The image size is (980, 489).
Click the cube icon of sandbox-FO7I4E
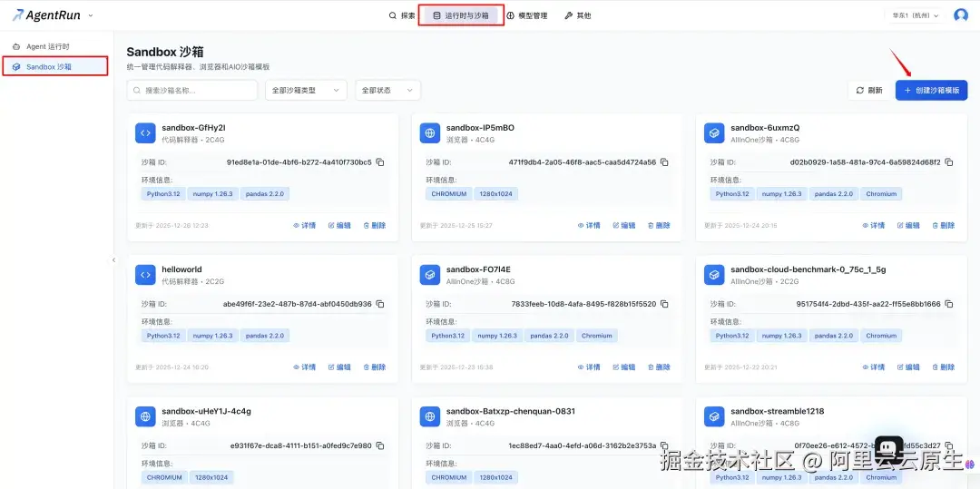click(x=429, y=275)
